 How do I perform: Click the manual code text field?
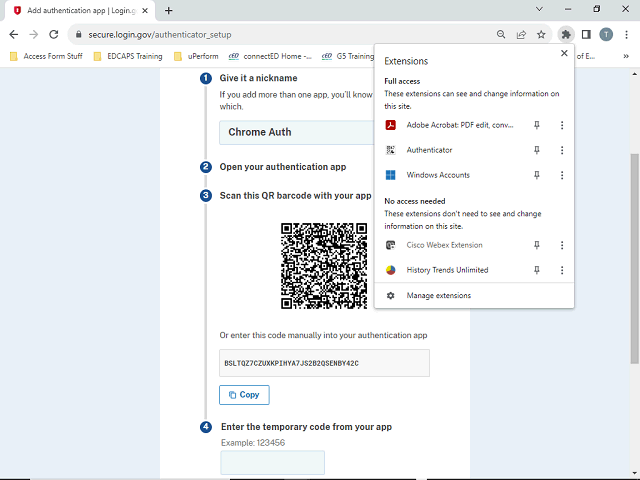click(x=324, y=363)
